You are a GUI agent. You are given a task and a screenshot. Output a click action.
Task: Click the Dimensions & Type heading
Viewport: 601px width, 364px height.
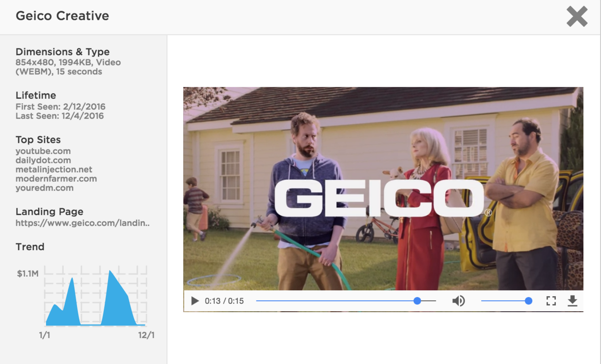[x=62, y=52]
